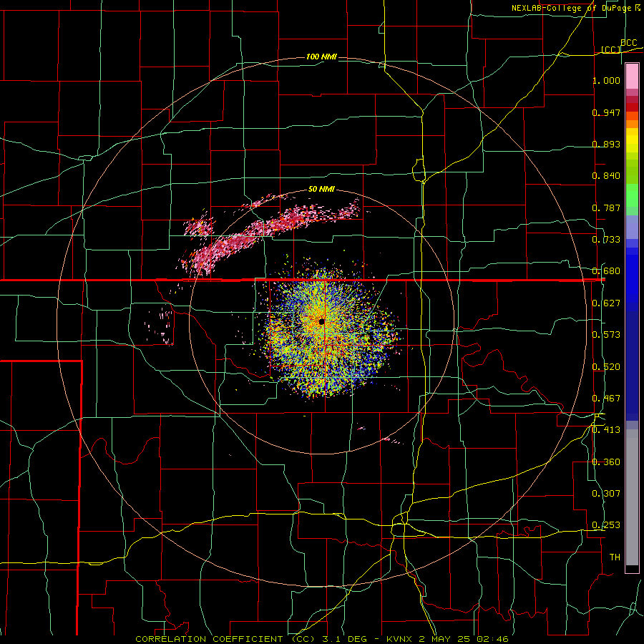Click the 0.573 legend value

pos(606,335)
